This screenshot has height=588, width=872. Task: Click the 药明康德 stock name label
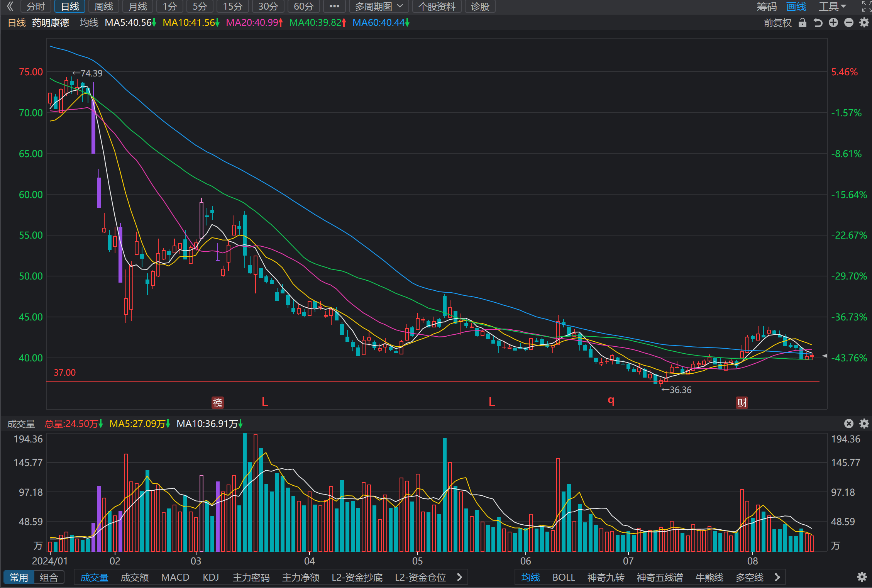[51, 23]
